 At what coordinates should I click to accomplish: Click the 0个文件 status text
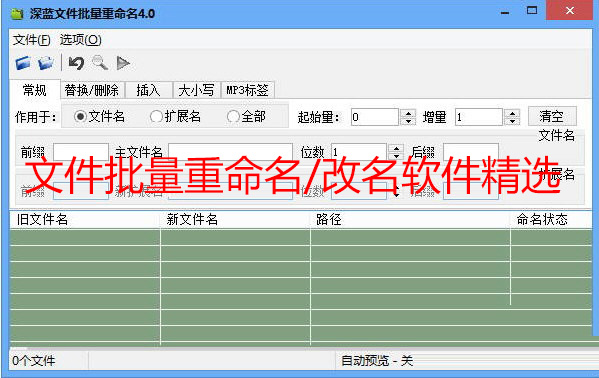[34, 360]
